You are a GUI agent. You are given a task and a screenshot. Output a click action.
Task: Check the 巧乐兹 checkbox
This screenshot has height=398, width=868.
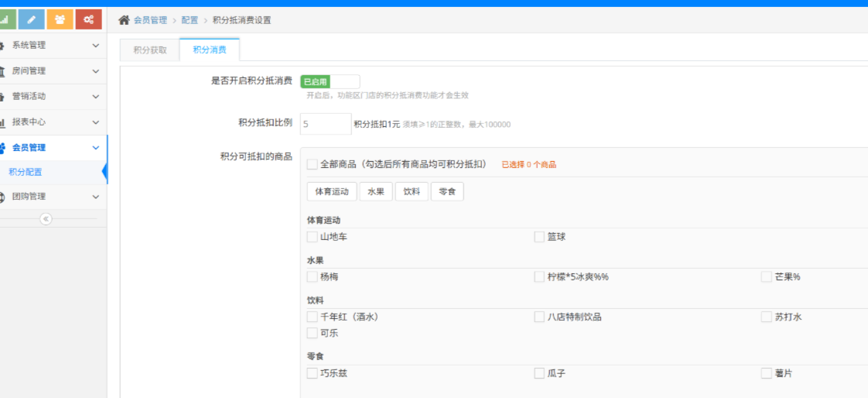coord(313,374)
